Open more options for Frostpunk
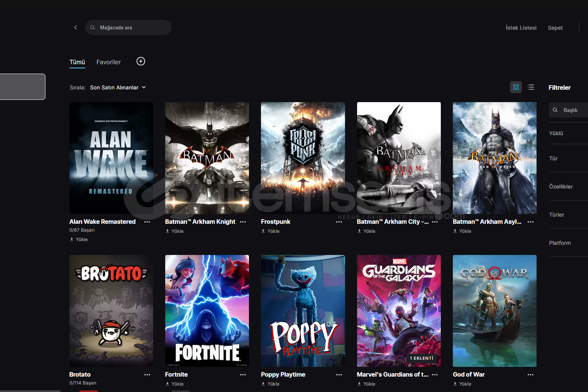 tap(339, 222)
